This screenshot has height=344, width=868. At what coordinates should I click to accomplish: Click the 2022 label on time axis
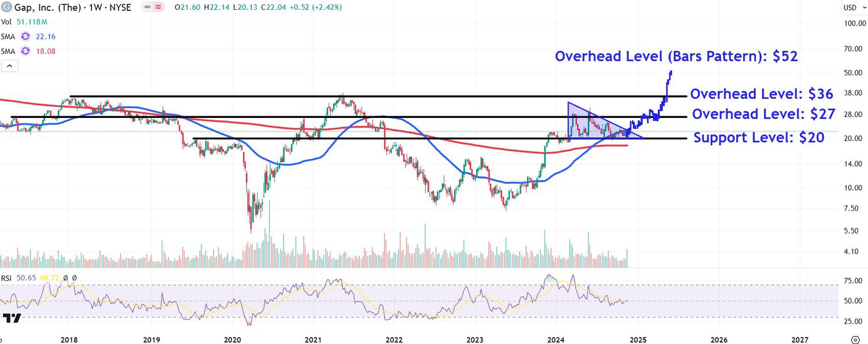point(394,339)
